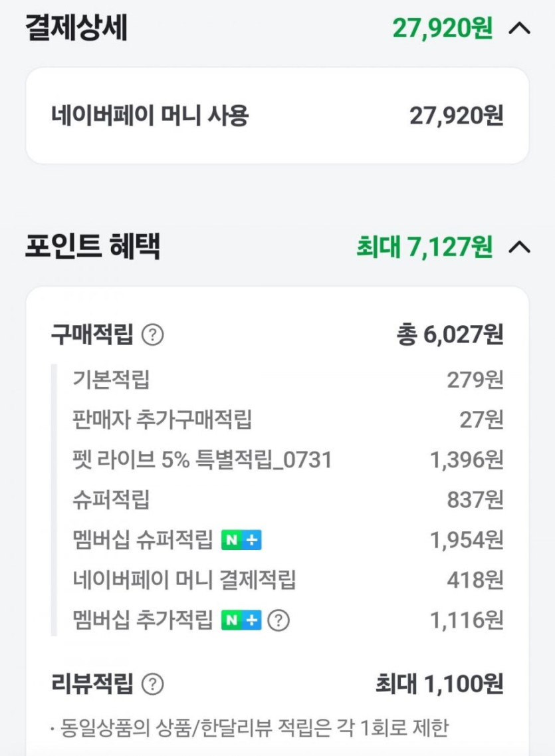Select 펫 라이브 5% 특별적립_0731 entry
The width and height of the screenshot is (555, 756).
click(x=201, y=459)
